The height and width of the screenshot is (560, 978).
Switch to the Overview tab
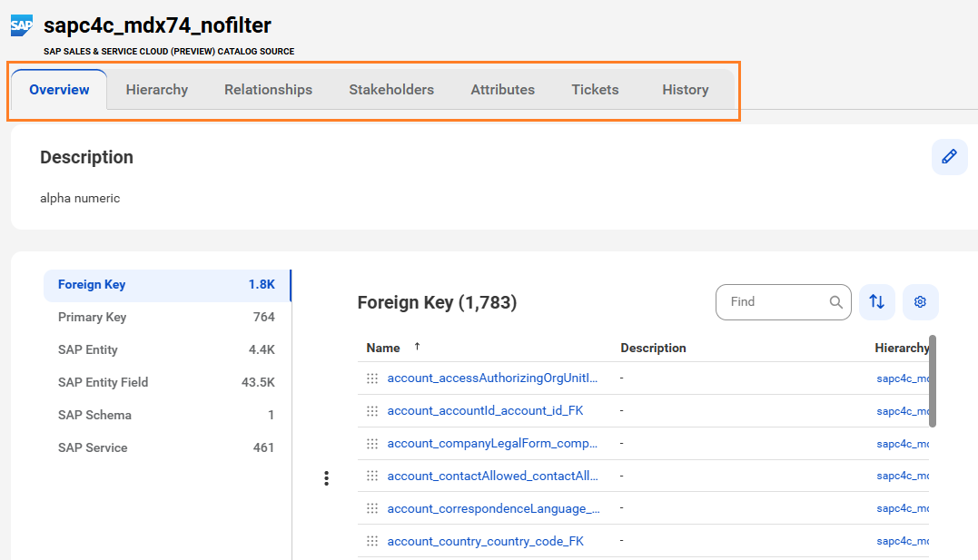click(x=59, y=90)
